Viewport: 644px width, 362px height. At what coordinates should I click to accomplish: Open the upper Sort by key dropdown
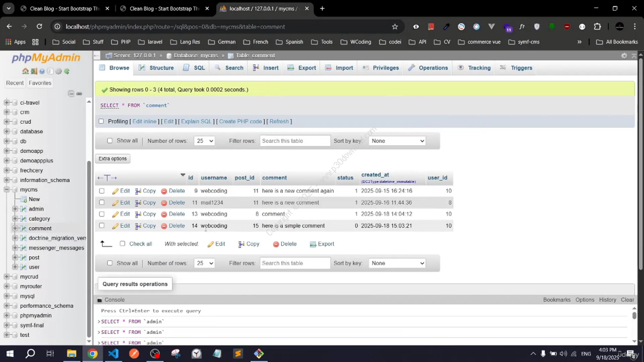(x=397, y=141)
